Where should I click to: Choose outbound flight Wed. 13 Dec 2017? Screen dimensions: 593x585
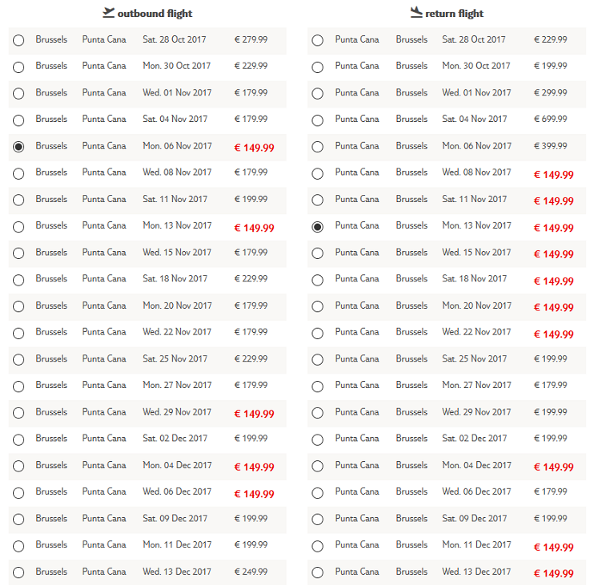pyautogui.click(x=19, y=572)
